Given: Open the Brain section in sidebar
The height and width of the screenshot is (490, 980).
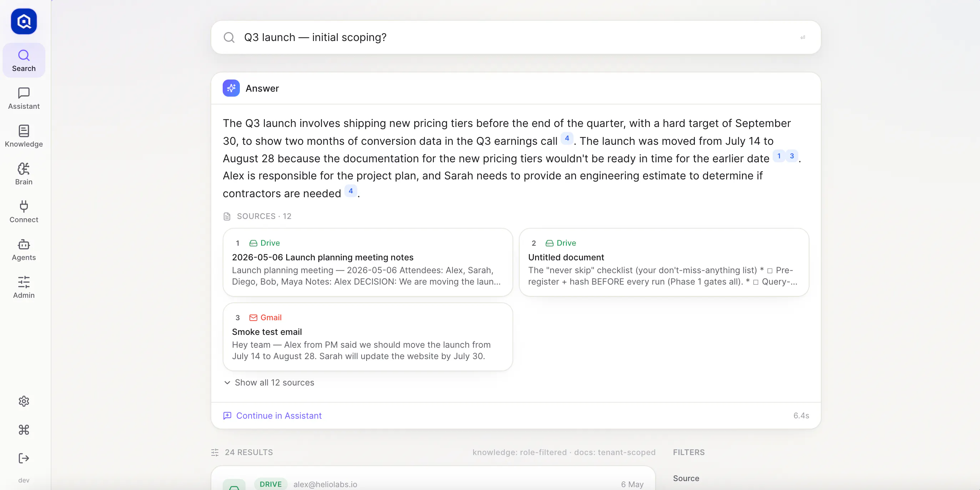Looking at the screenshot, I should [24, 174].
